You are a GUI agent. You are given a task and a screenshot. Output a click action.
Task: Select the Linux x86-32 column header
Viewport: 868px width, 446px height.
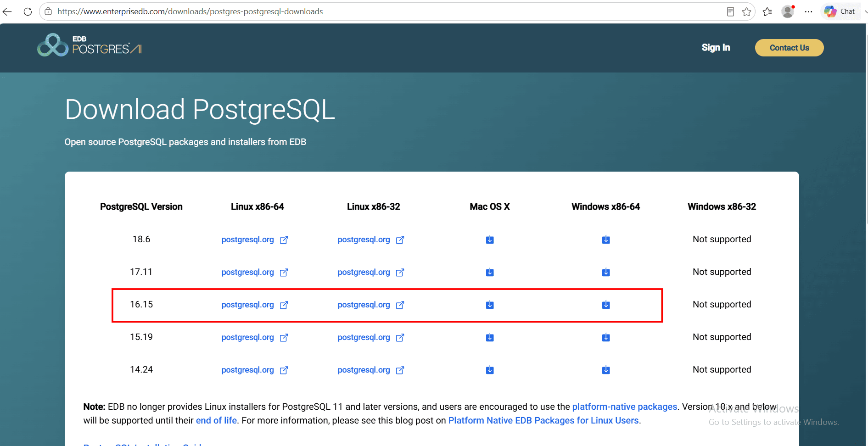(x=374, y=206)
